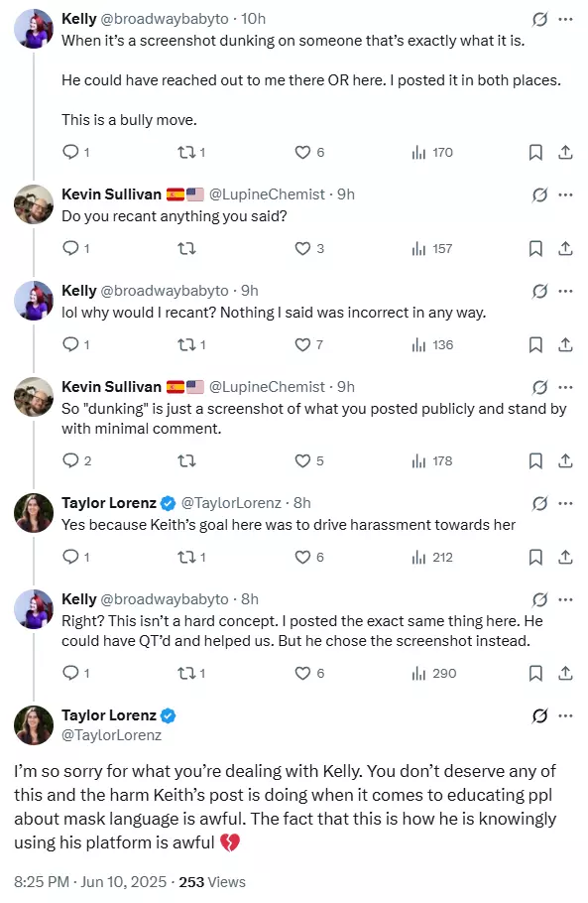Open more options menu on Taylor Lorenz's main tweet
The width and height of the screenshot is (588, 903).
tap(566, 715)
